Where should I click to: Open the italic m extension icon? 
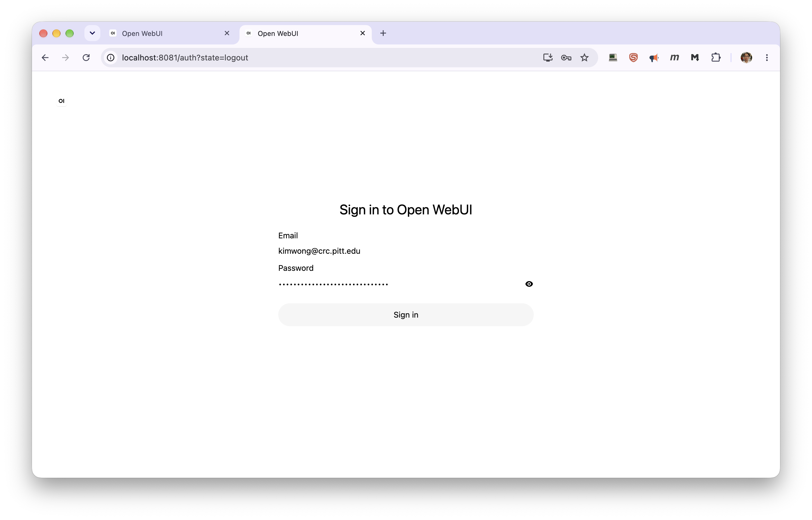(675, 58)
